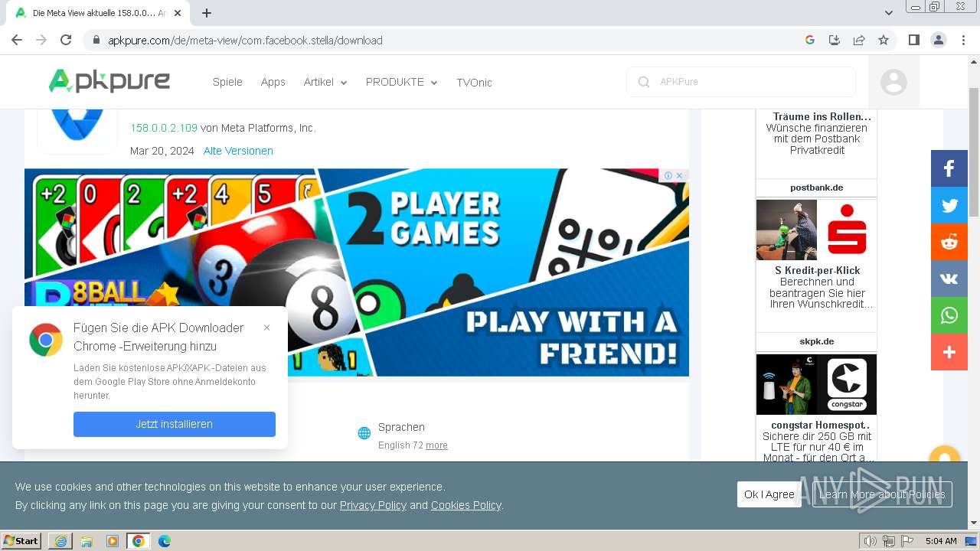Click the Meta View app icon
This screenshot has width=980, height=551.
pyautogui.click(x=77, y=130)
